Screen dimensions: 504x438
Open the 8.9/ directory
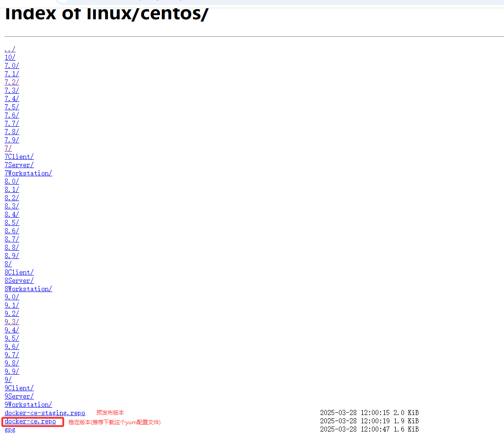12,256
